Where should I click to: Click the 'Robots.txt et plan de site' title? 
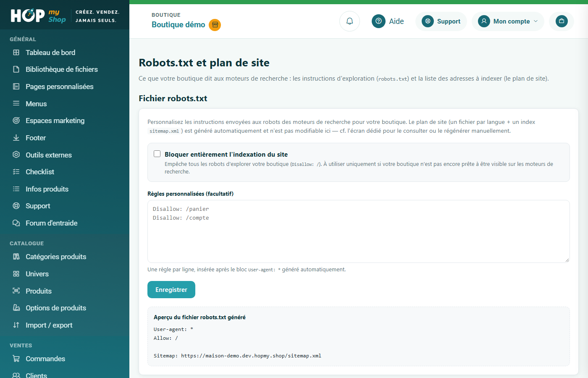coord(204,63)
